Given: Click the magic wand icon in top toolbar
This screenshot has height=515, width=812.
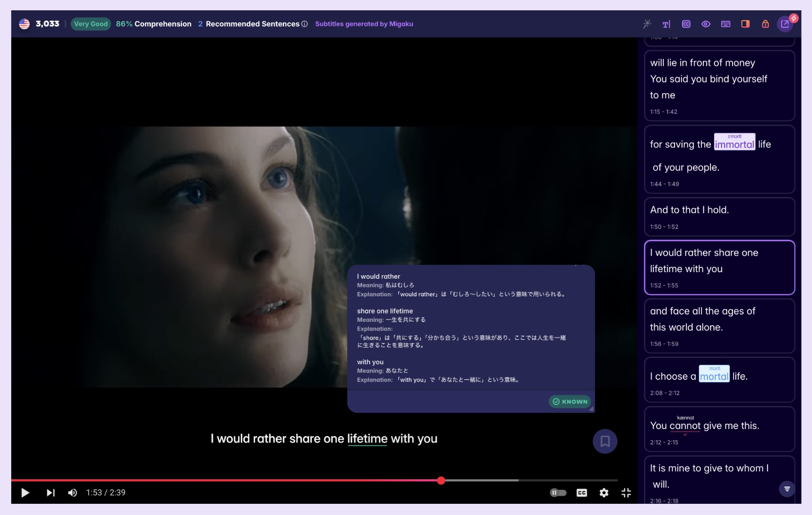Looking at the screenshot, I should [x=647, y=24].
